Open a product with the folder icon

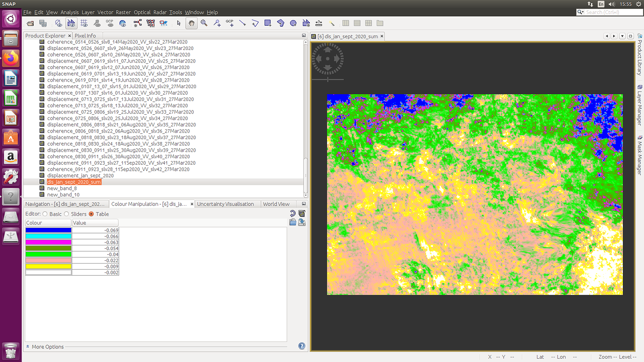click(30, 23)
